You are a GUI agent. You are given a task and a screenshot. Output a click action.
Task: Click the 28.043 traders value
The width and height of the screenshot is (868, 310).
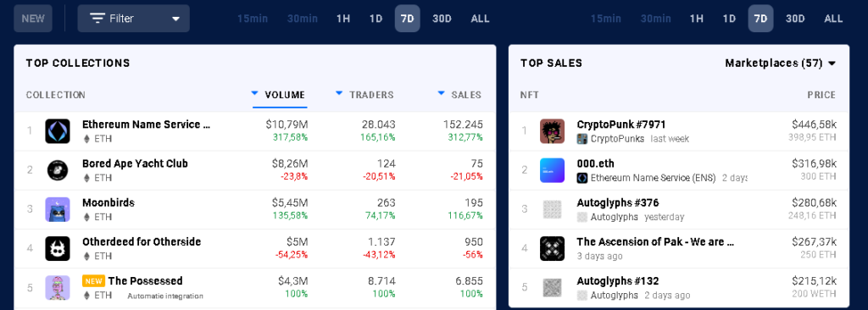coord(379,125)
